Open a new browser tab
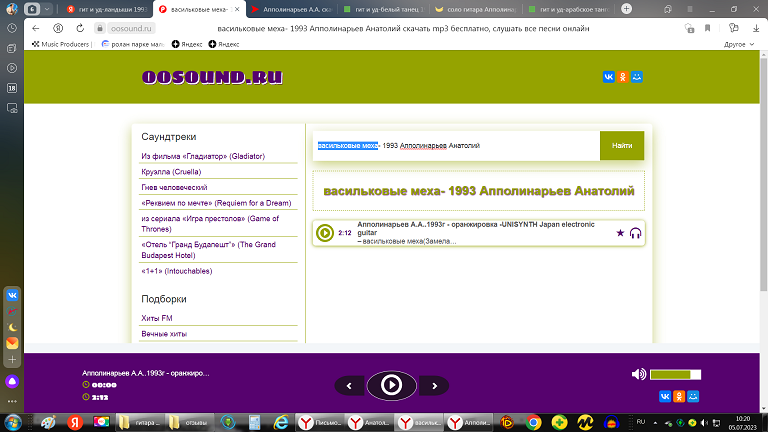This screenshot has width=768, height=432. coord(626,9)
